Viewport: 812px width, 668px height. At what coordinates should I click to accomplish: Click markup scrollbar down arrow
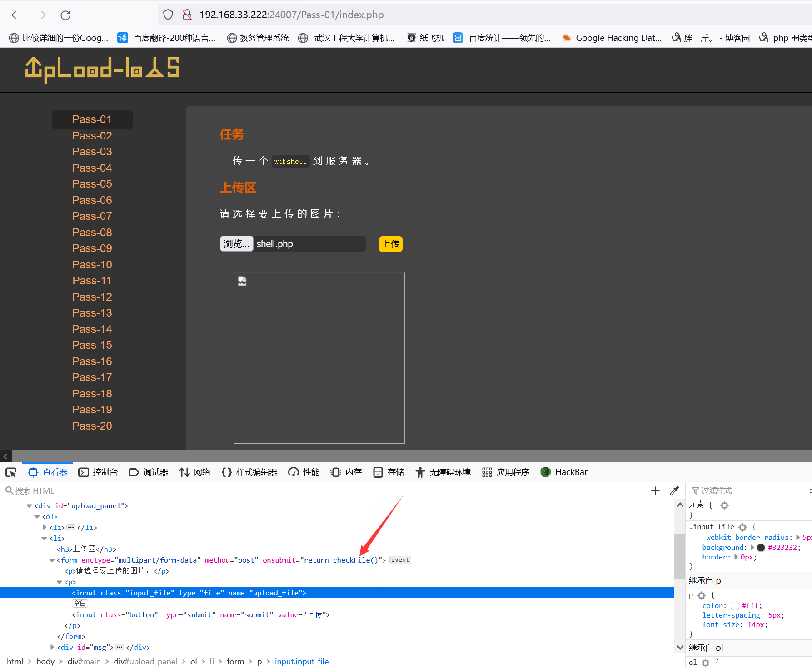[x=680, y=648]
